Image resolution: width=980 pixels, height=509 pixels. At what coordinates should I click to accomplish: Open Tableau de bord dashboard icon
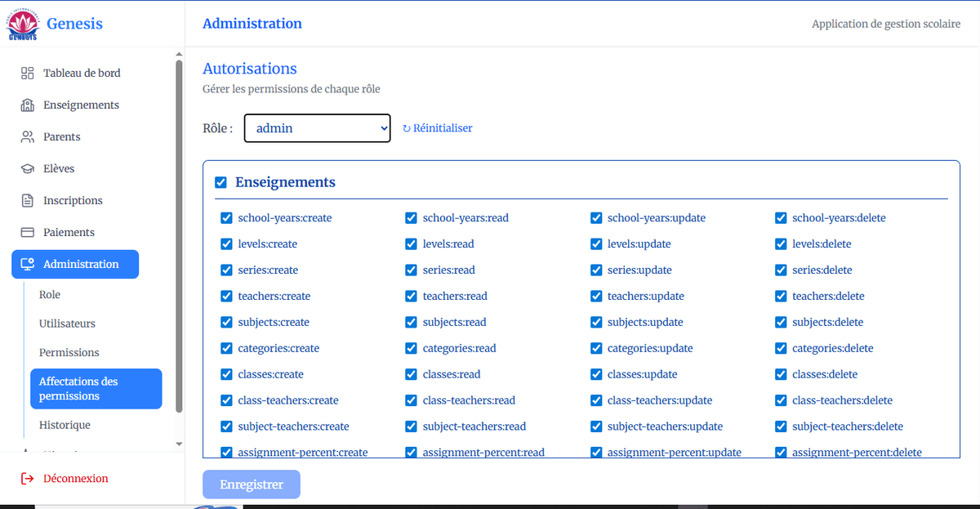(x=27, y=73)
